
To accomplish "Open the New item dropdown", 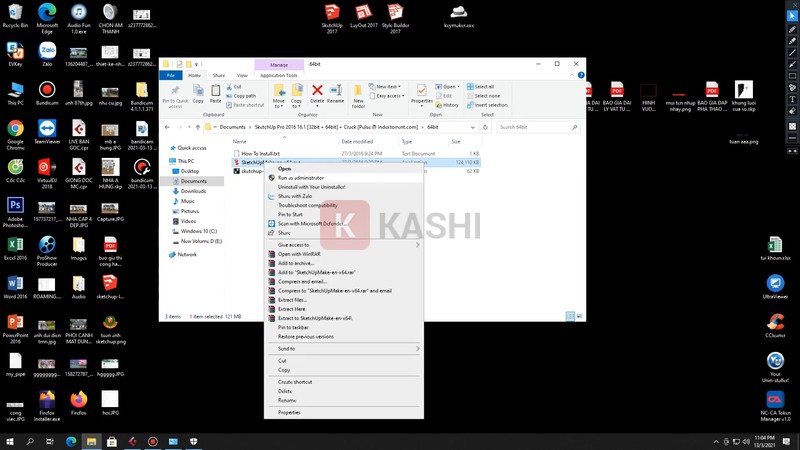I will (385, 87).
